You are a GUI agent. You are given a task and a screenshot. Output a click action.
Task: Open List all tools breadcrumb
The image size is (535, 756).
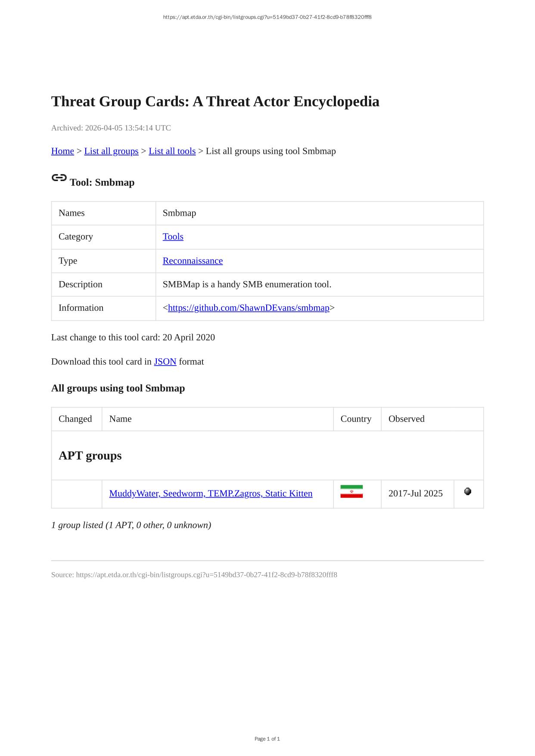pos(172,151)
